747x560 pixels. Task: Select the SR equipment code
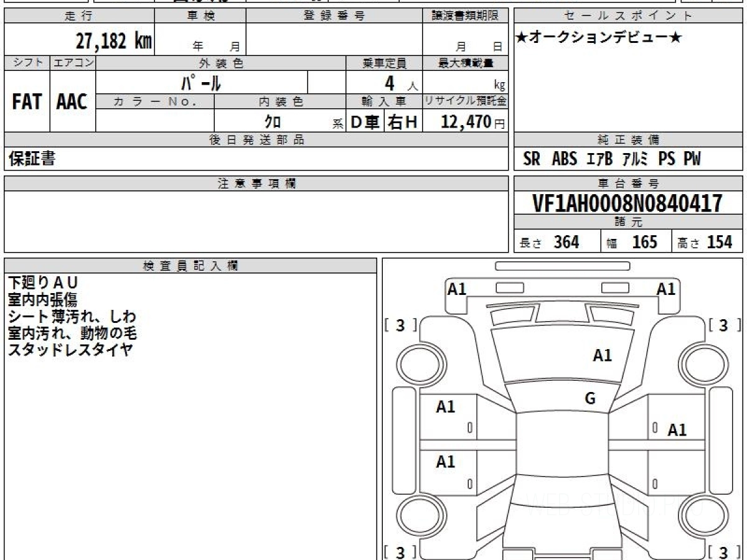pos(531,159)
